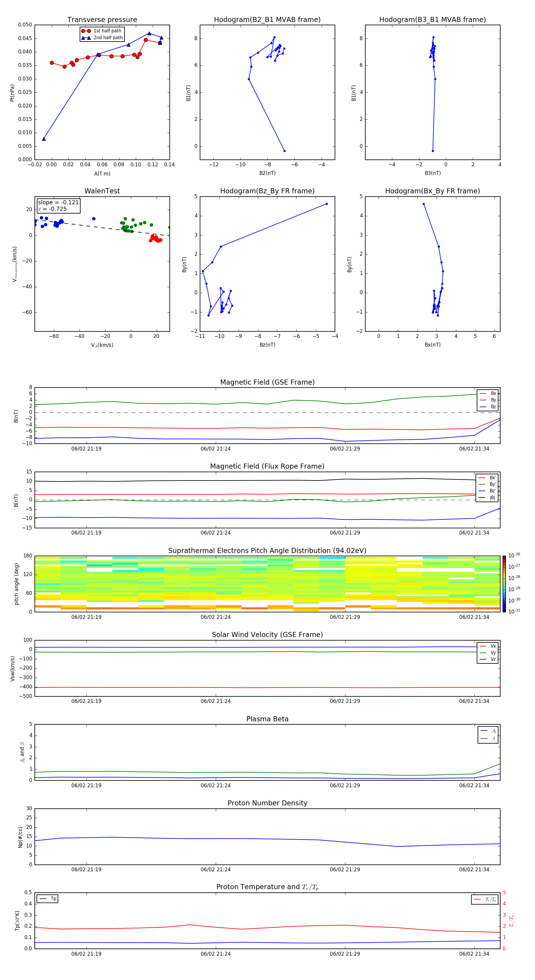The image size is (535, 980).
Task: Click the "Pt(nPa)" y-axis label
Action: click(12, 93)
